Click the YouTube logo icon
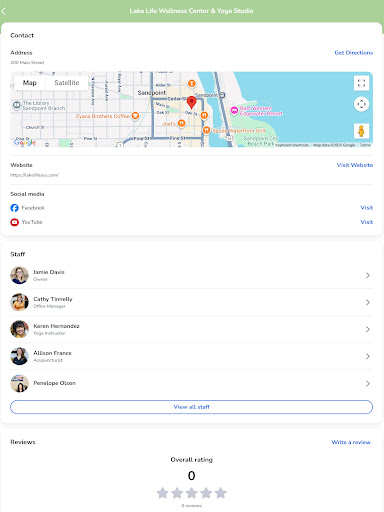 tap(14, 222)
